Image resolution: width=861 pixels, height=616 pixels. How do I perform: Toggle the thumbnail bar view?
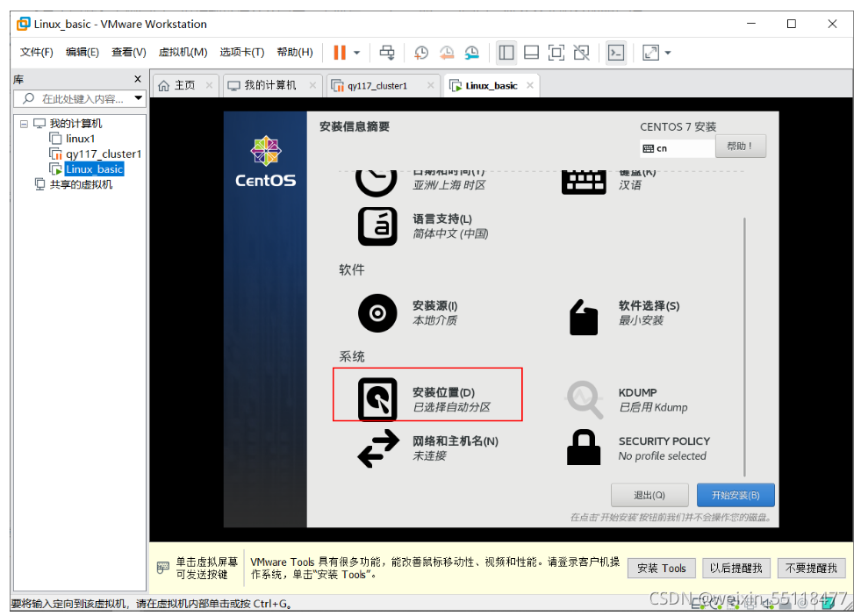(x=531, y=53)
